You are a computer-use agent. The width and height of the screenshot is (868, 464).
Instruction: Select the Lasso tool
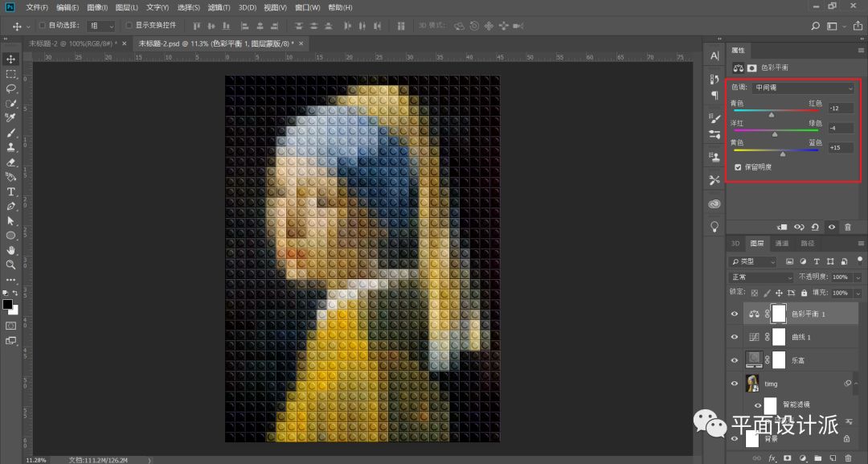[11, 88]
